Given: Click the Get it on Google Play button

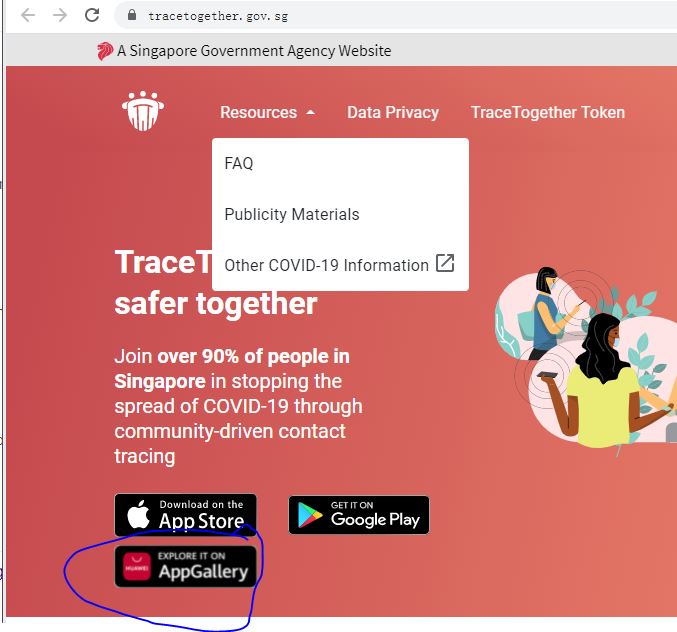Looking at the screenshot, I should click(x=359, y=515).
